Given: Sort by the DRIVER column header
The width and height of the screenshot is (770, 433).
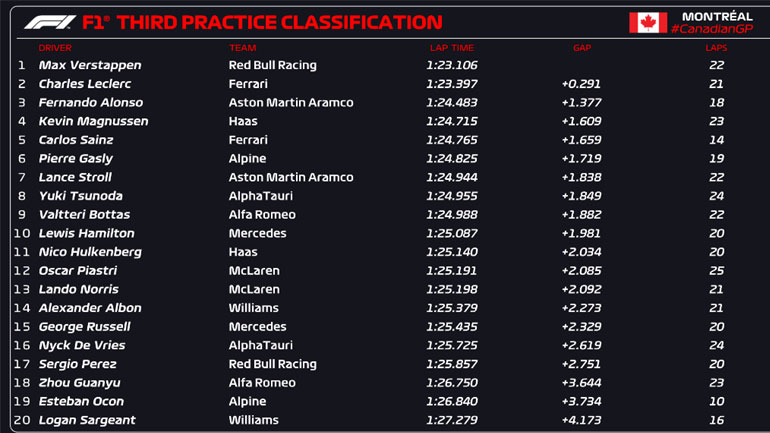Looking at the screenshot, I should (55, 48).
